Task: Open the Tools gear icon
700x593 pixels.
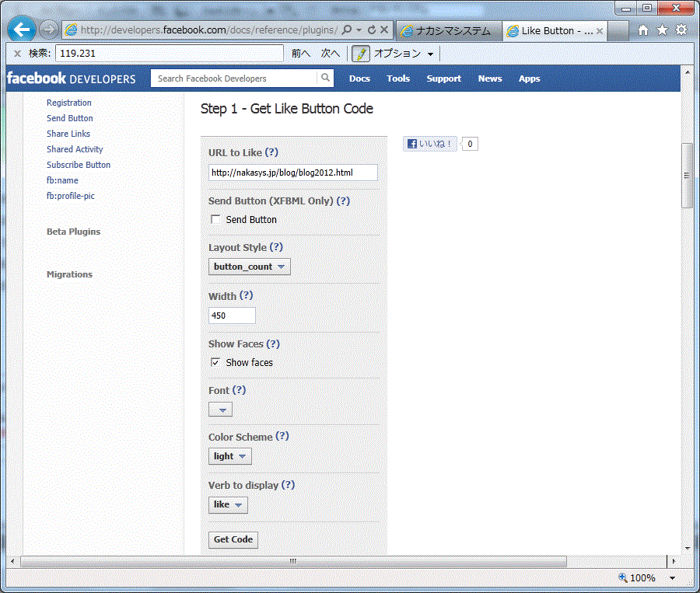Action: (x=681, y=30)
